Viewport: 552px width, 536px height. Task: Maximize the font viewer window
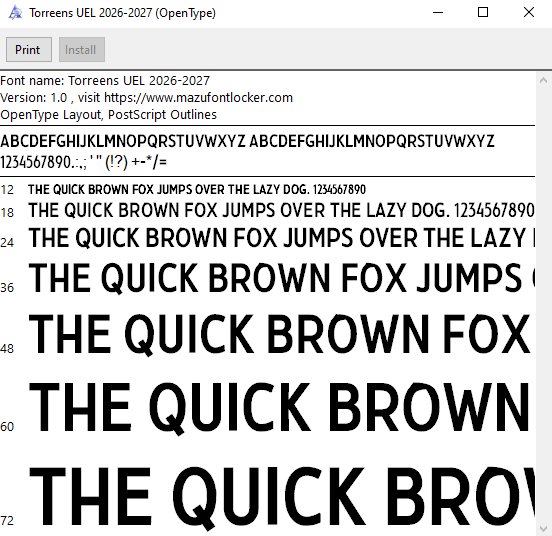pos(483,13)
